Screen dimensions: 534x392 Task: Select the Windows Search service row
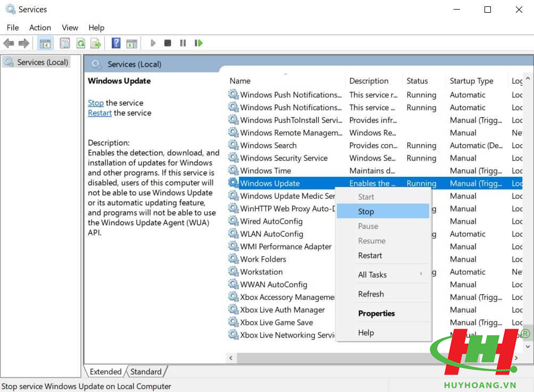point(375,145)
